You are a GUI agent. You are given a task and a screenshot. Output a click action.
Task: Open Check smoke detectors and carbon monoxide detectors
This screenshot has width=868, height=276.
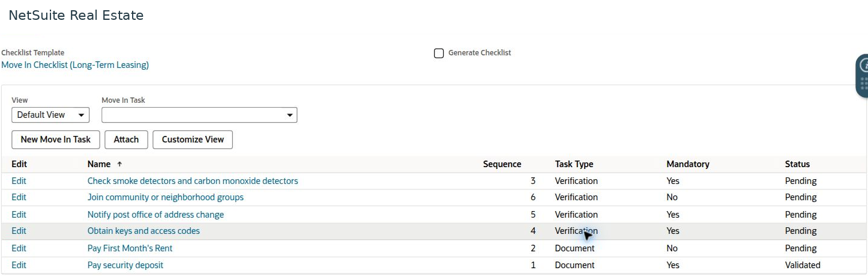coord(193,181)
